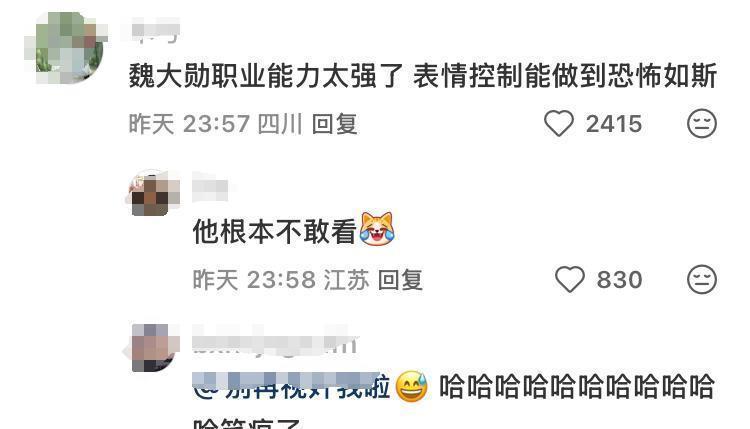Open the third commenter's blurred username

275,341
